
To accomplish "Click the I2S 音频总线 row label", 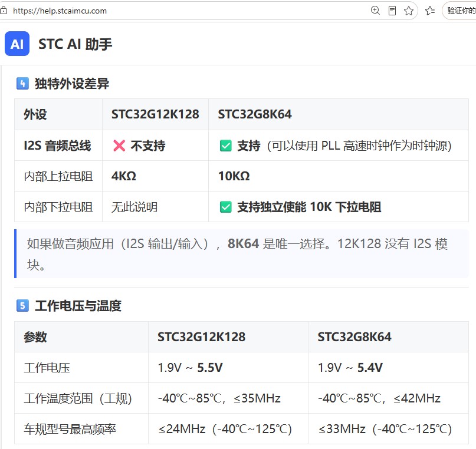I will (57, 146).
